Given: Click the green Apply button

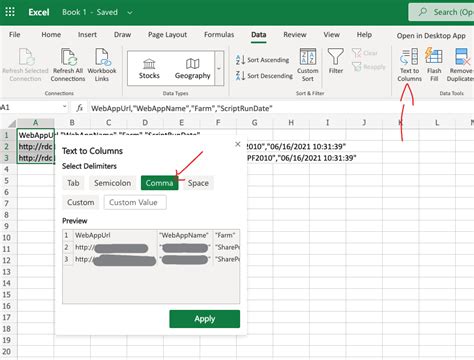Looking at the screenshot, I should click(205, 319).
